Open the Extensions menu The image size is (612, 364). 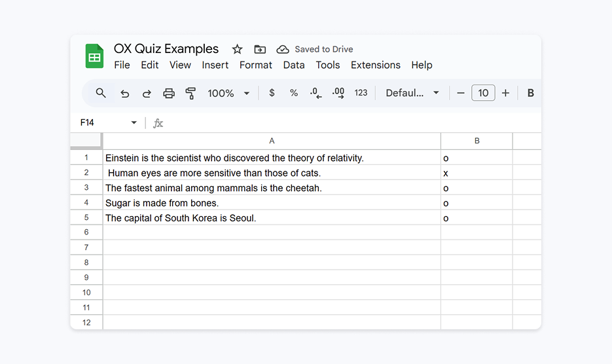[375, 65]
